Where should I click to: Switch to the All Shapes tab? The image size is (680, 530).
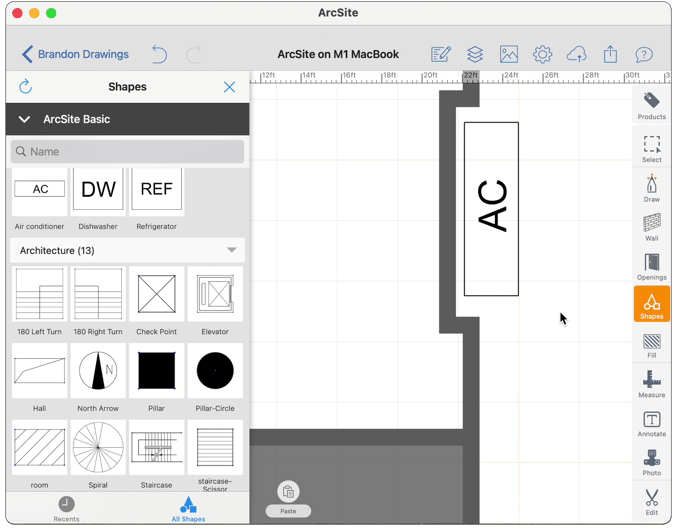pos(188,508)
